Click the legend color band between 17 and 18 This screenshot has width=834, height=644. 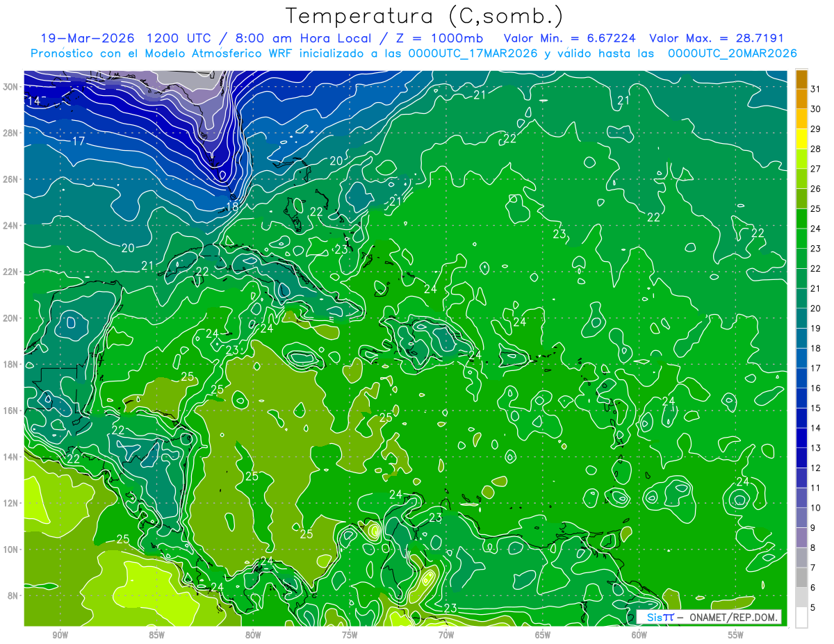(801, 359)
